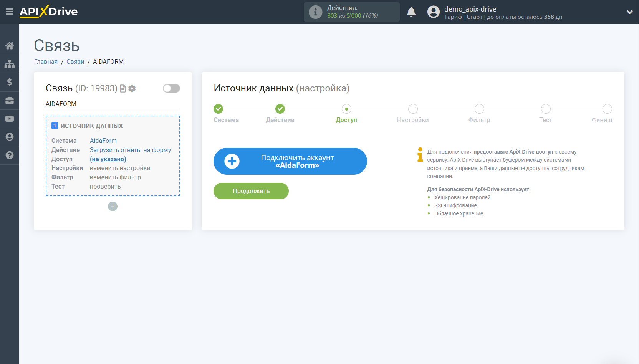The width and height of the screenshot is (639, 364).
Task: Toggle the connection on/off switch
Action: coord(171,88)
